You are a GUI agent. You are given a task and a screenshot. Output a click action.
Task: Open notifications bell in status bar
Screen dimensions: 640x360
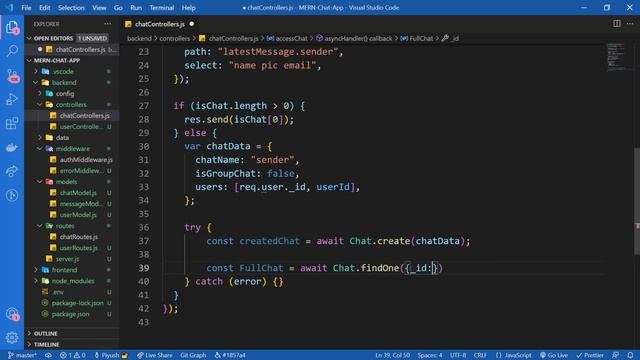coord(630,355)
